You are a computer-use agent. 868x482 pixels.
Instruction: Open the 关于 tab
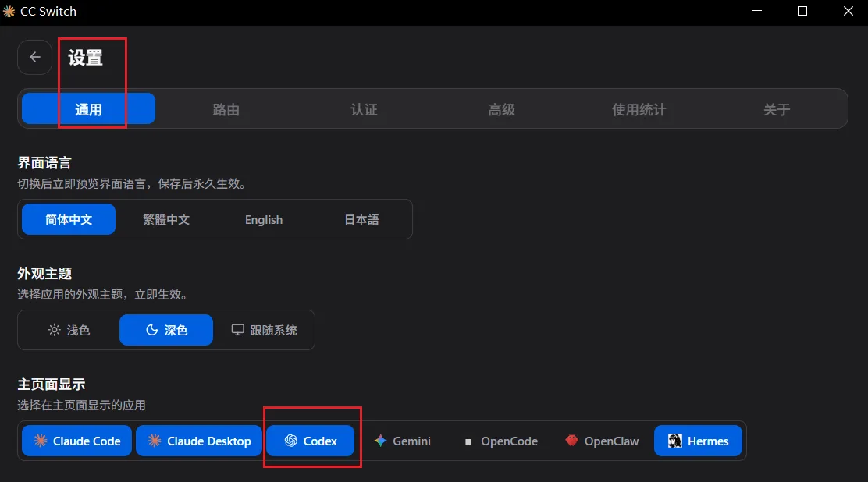[777, 109]
